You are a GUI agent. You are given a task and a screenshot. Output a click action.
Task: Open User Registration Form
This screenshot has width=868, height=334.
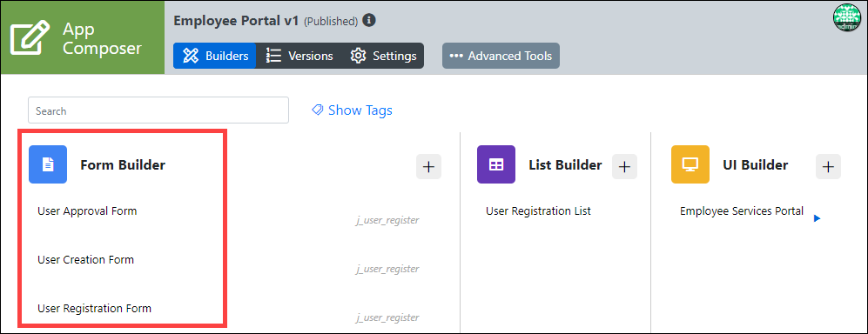[95, 308]
